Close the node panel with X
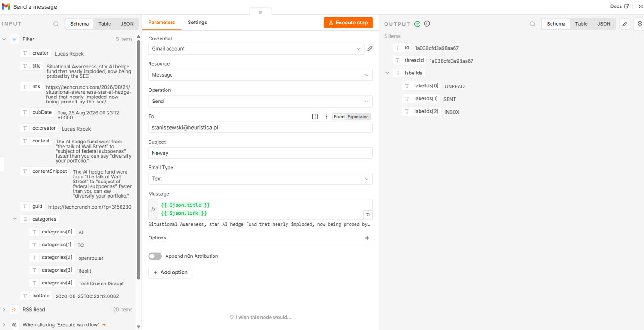Viewport: 644px width, 330px height. [x=640, y=6]
